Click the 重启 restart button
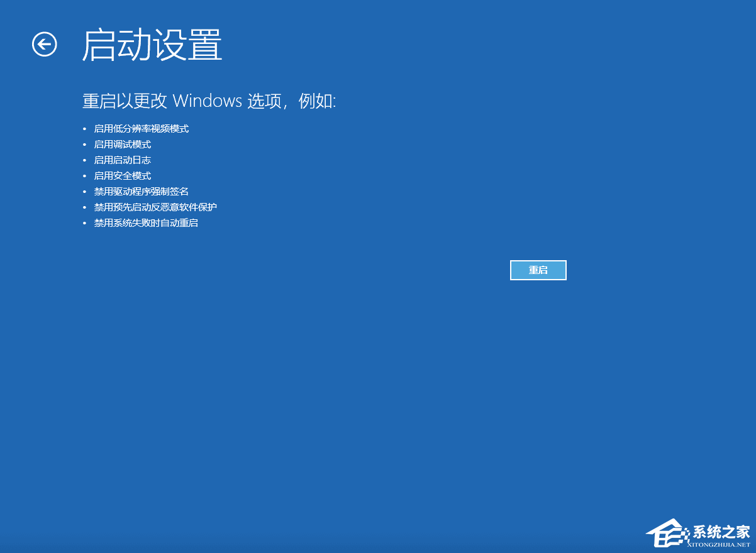756x553 pixels. click(x=538, y=270)
